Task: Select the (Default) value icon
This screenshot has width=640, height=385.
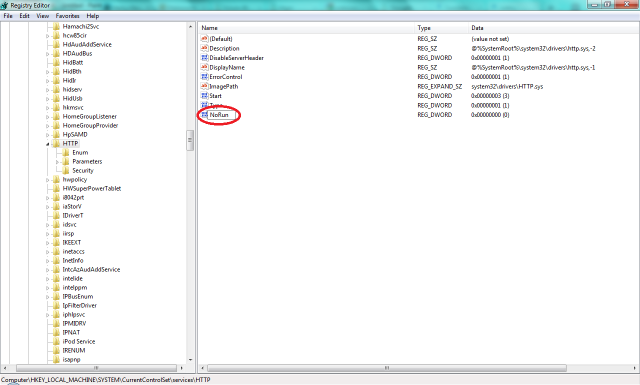Action: [x=204, y=38]
